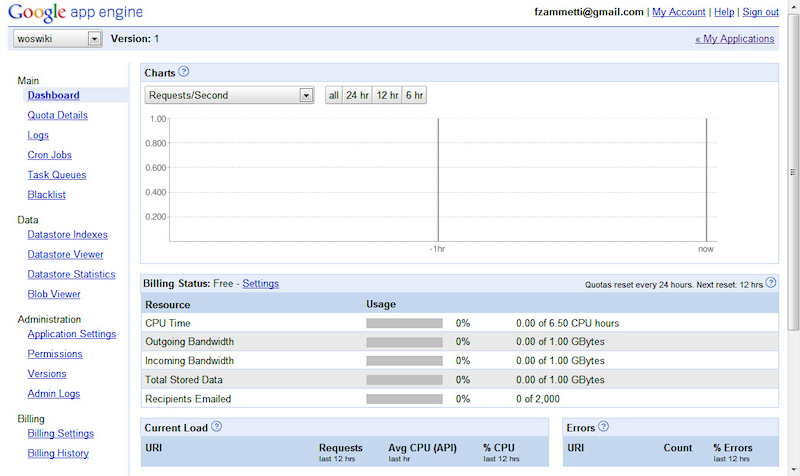Click the 'now' chart axis label
This screenshot has height=476, width=800.
pos(706,249)
